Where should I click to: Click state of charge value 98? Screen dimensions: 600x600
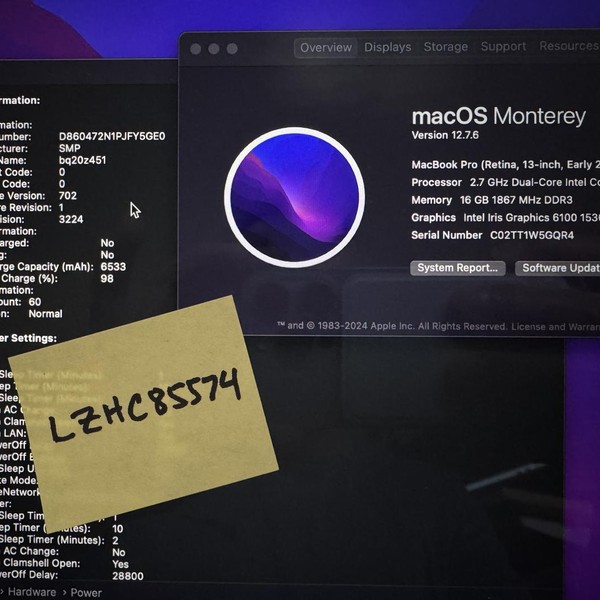click(107, 279)
